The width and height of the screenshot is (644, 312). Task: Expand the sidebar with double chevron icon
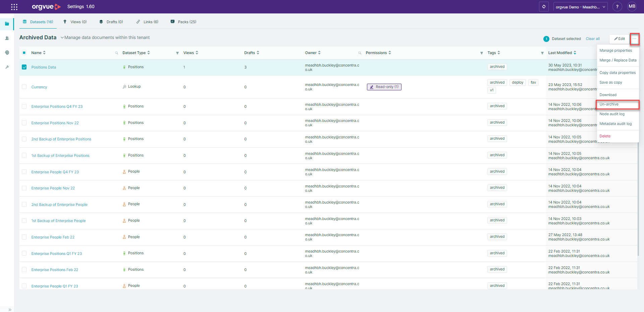(10, 310)
